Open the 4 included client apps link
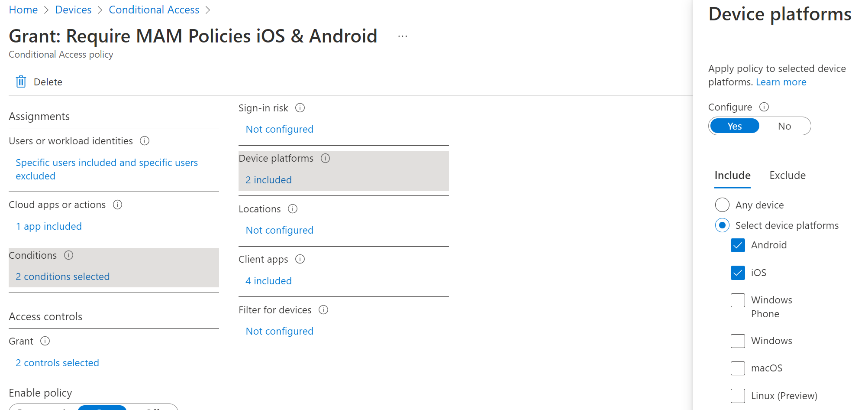 pyautogui.click(x=268, y=281)
